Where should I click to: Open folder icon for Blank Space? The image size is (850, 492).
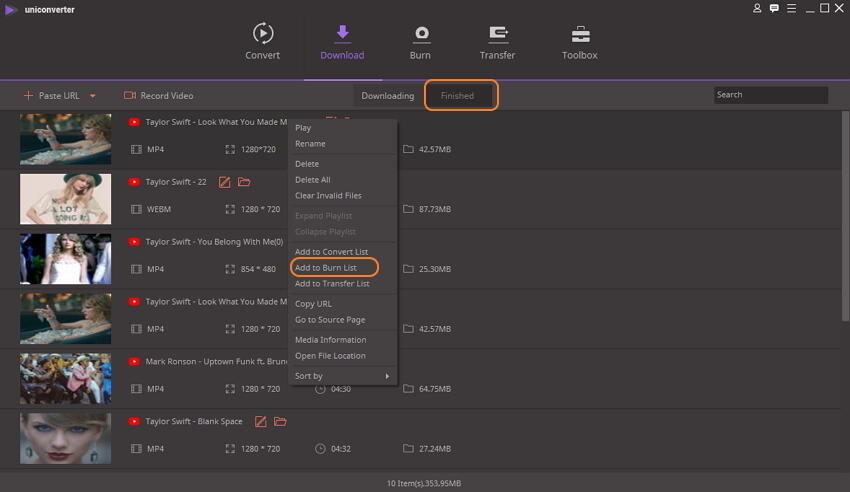click(280, 422)
